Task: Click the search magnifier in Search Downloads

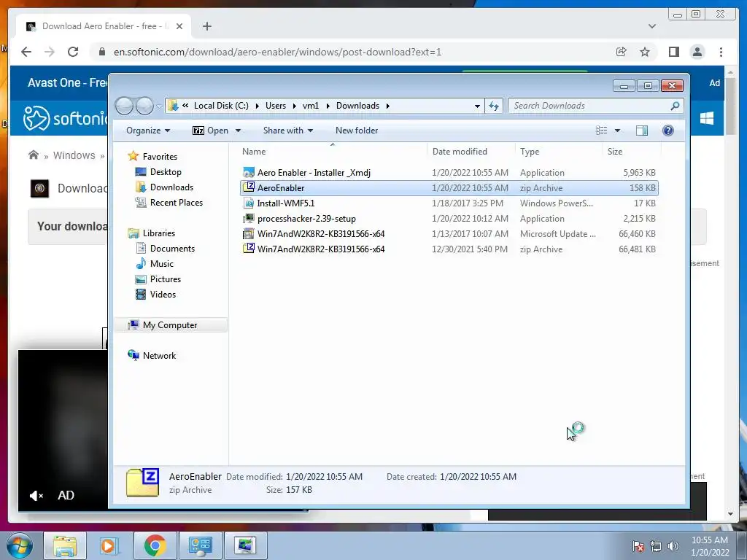Action: pos(675,106)
